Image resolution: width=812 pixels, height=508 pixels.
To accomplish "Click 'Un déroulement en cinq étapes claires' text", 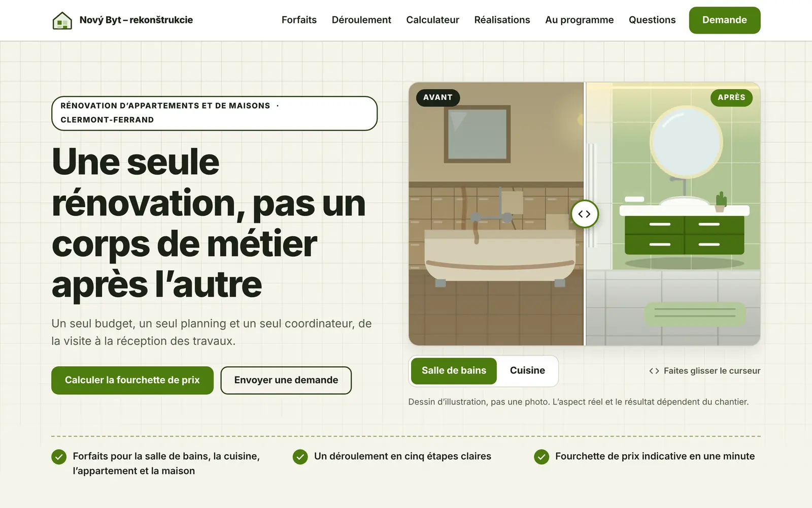I will (402, 456).
